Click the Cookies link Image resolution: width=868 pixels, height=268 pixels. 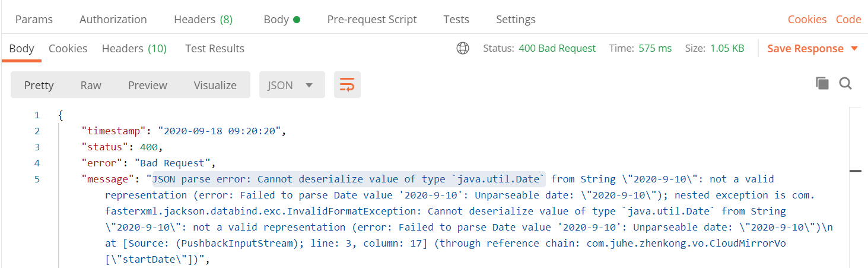(807, 20)
